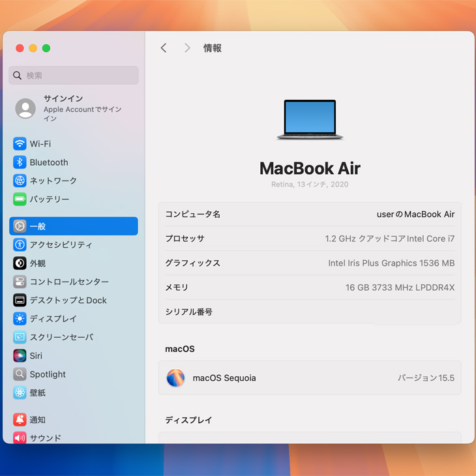
Task: Click the computer name userのMacBook Air
Action: 415,215
